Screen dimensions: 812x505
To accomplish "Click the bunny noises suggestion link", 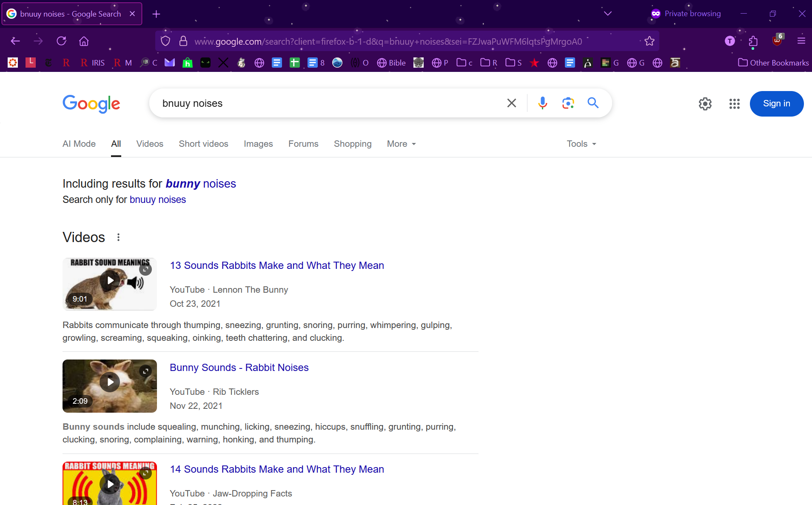I will point(200,183).
